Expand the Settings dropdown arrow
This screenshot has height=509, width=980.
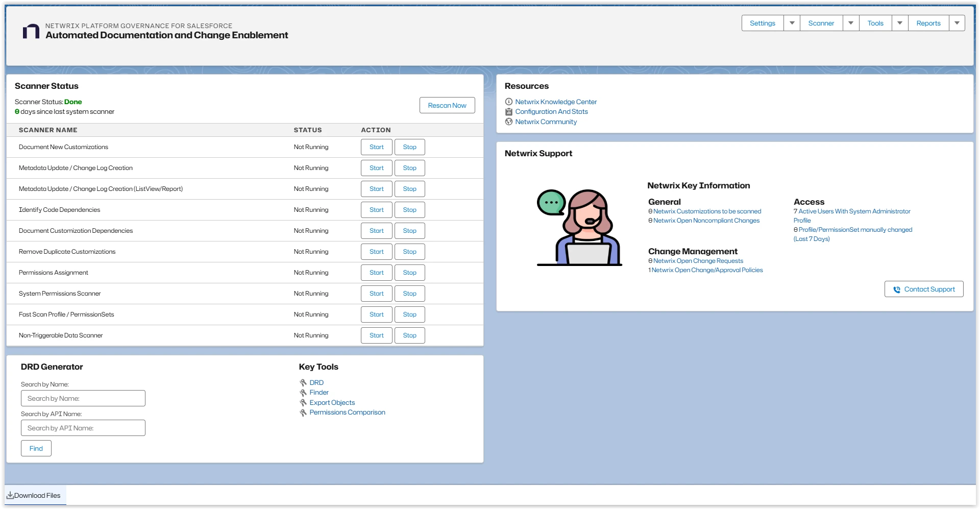[x=792, y=23]
